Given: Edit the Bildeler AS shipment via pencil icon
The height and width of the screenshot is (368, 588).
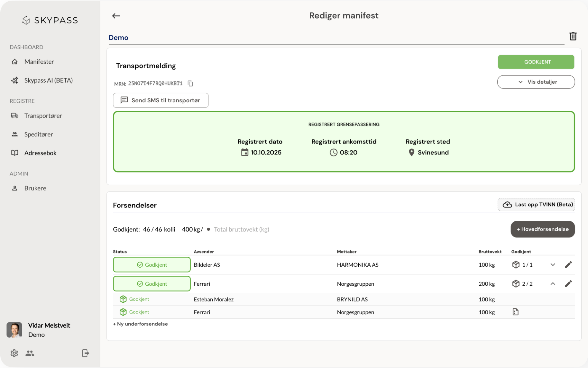Looking at the screenshot, I should (568, 265).
